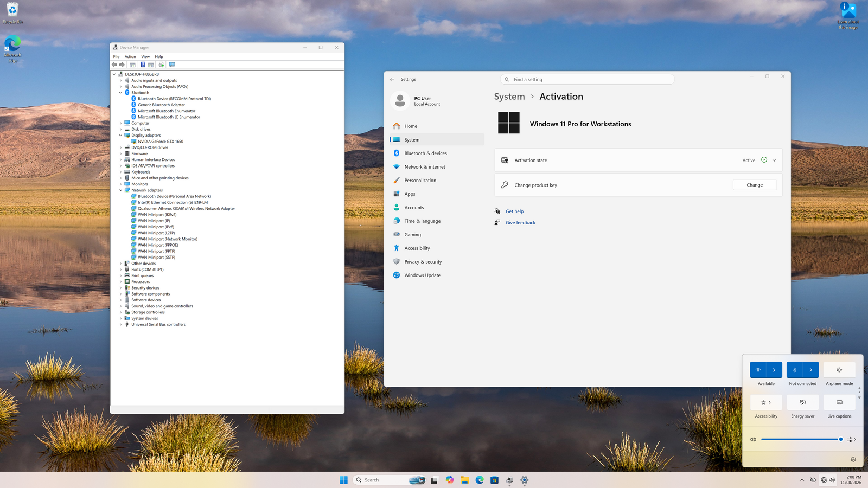
Task: Open Personalization in Settings sidebar
Action: [437, 181]
